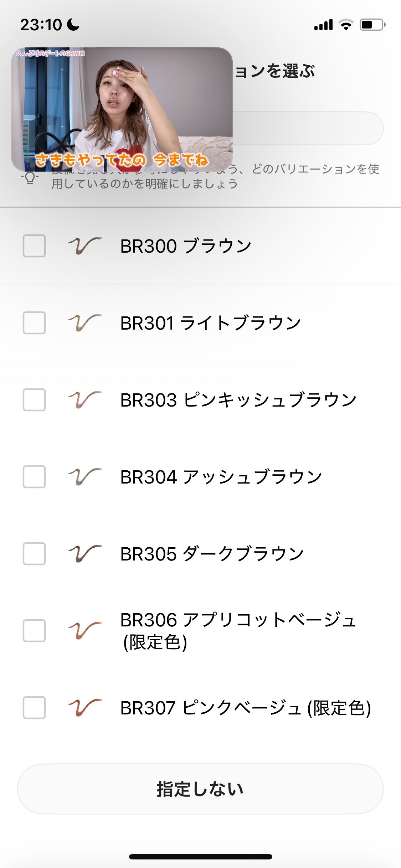
Task: Tap the BR300 brown swatch icon
Action: [x=85, y=246]
